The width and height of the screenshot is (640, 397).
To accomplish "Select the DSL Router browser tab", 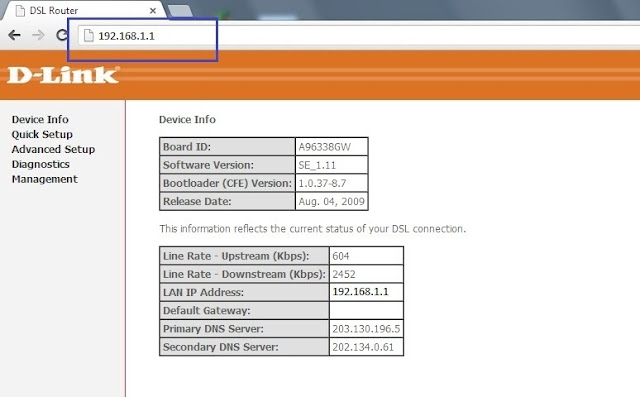I will (x=84, y=11).
